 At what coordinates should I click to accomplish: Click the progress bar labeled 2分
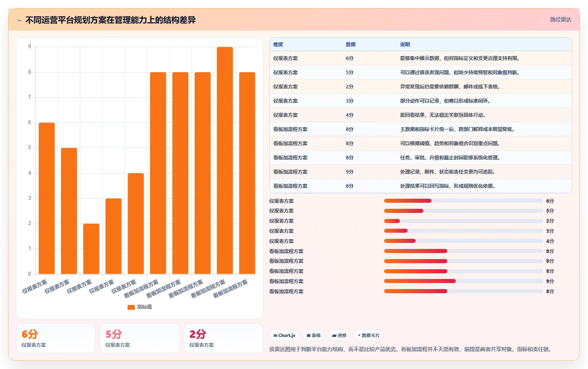463,221
